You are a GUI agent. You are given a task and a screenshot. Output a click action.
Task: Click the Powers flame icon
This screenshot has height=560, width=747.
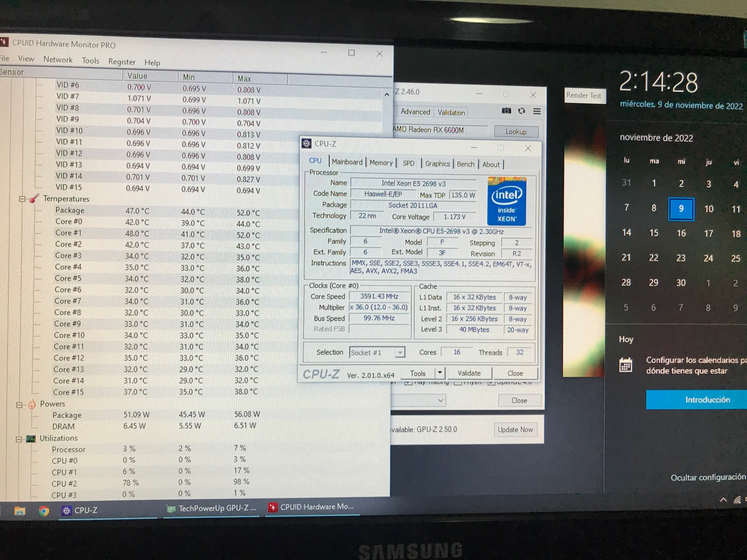point(32,404)
